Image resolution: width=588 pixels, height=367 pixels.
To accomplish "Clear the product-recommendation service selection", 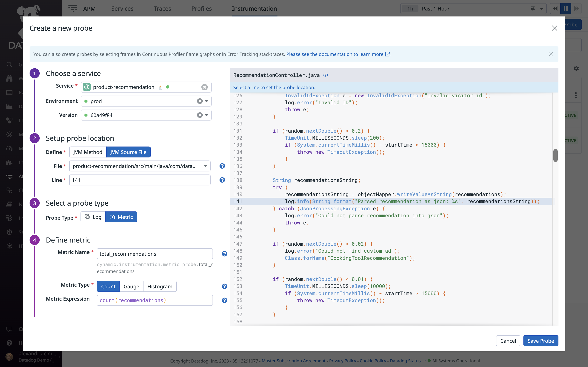I will [204, 87].
